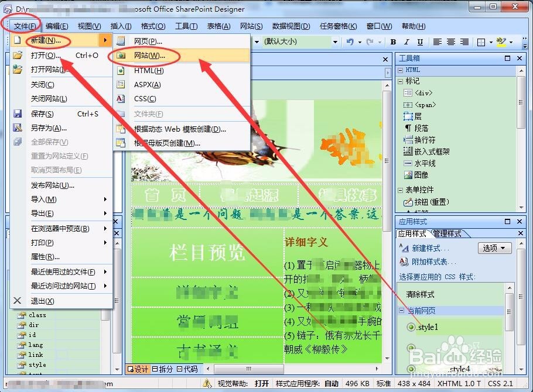Open 插入(I) menu
This screenshot has width=533, height=392.
coord(121,26)
